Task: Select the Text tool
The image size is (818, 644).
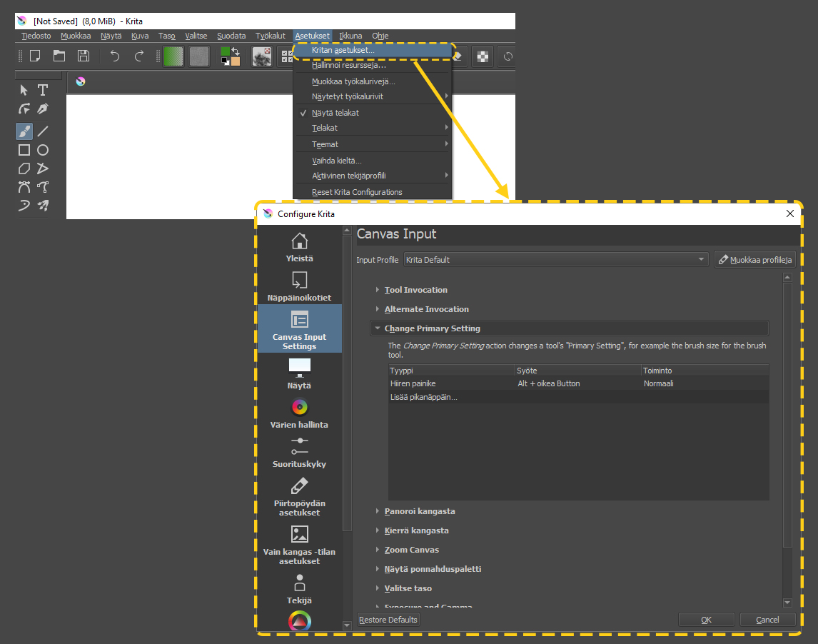Action: coord(43,90)
